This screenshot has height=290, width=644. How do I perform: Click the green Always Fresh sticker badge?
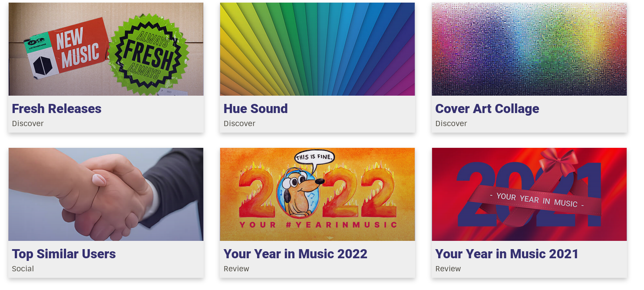[149, 54]
